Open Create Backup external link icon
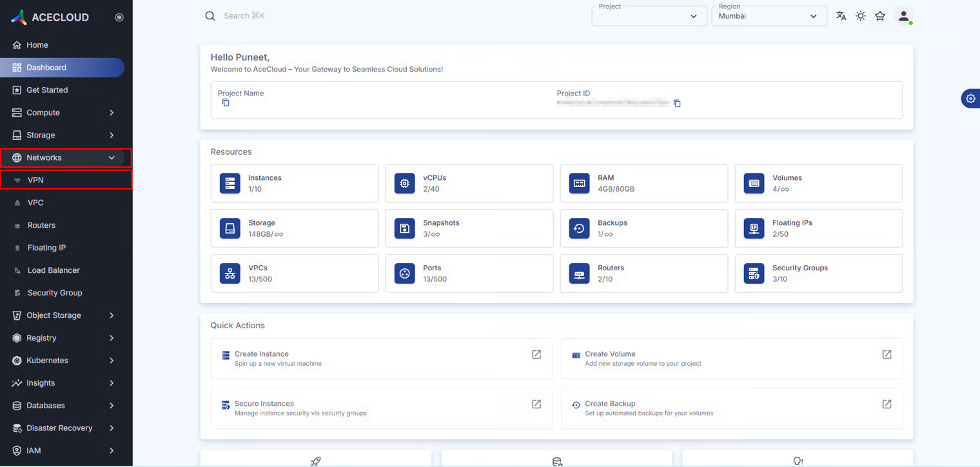The width and height of the screenshot is (980, 467). point(887,404)
